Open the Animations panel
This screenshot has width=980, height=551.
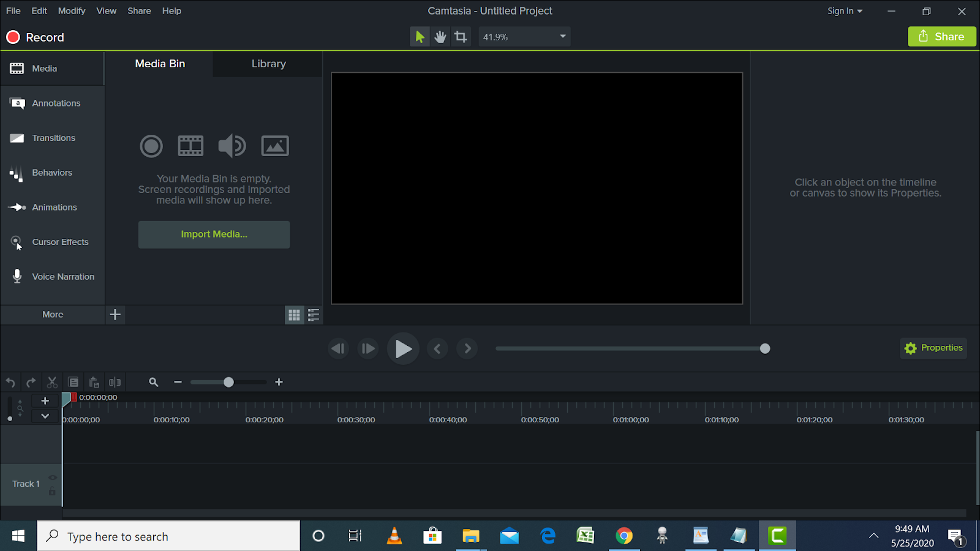(x=52, y=208)
